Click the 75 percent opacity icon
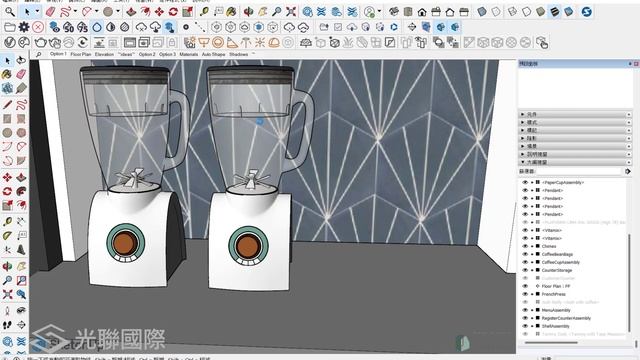 (82, 27)
